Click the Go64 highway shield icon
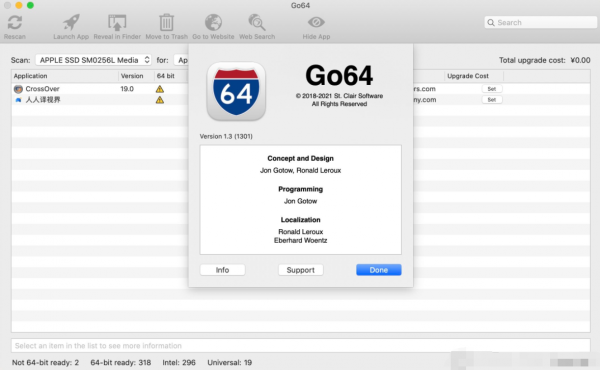 [x=236, y=91]
